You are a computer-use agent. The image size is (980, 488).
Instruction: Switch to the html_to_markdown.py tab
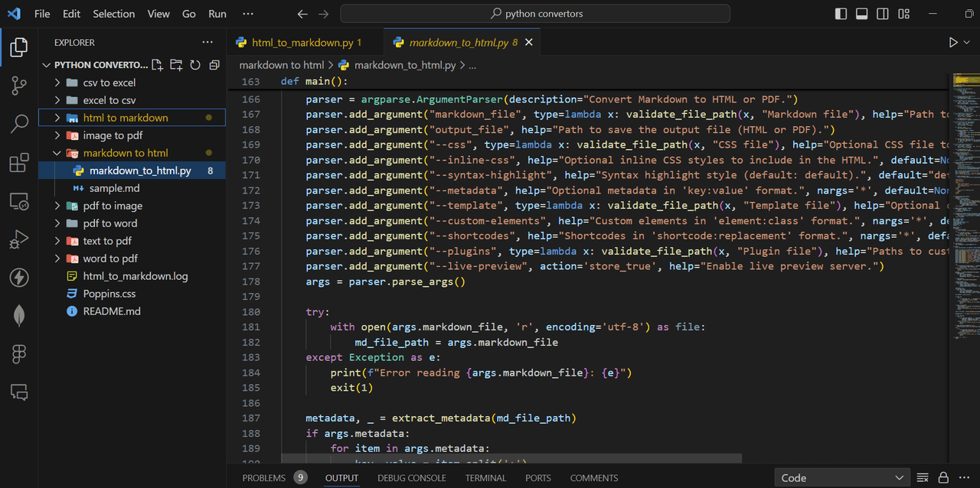point(299,43)
